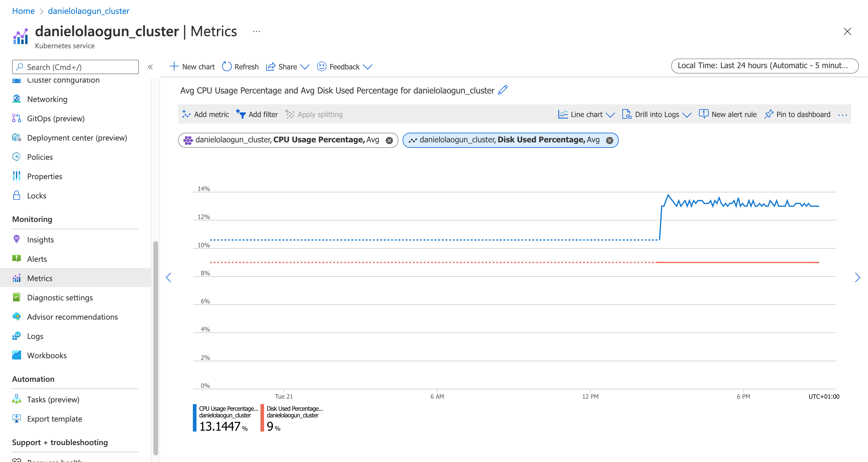This screenshot has height=462, width=868.
Task: Open the Line chart type dropdown
Action: pos(586,115)
